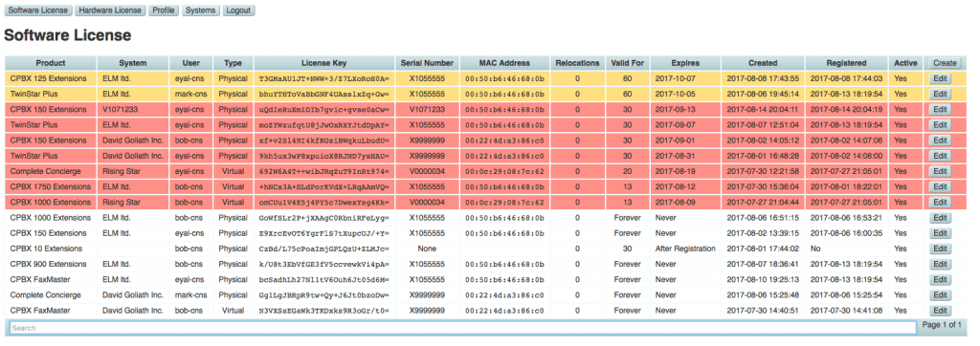Open the Software License tab
The height and width of the screenshot is (346, 980).
pos(37,11)
